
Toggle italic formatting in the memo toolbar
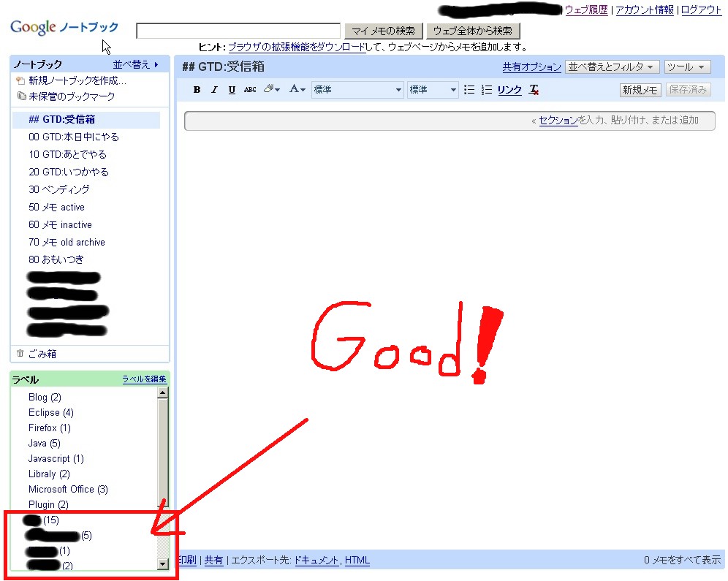click(x=214, y=90)
